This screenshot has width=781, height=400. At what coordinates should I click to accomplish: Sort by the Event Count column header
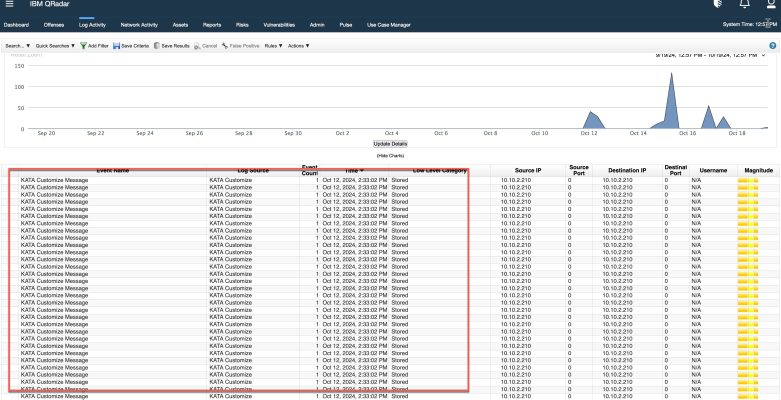(x=309, y=170)
